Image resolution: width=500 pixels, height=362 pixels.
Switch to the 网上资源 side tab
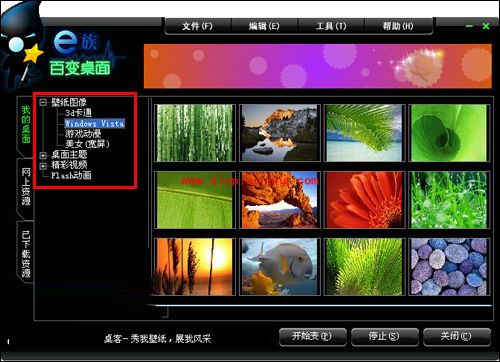26,187
